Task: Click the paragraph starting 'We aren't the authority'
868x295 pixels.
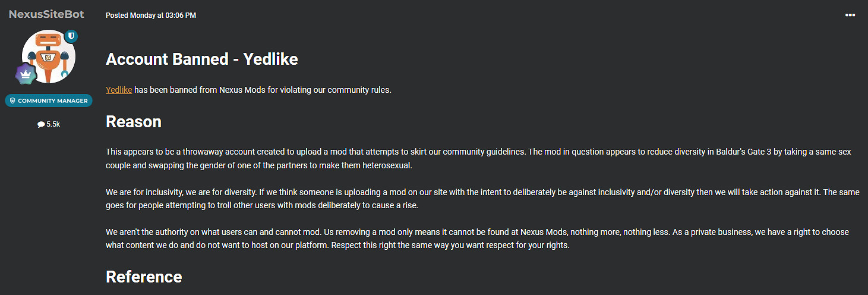Action: (x=416, y=238)
